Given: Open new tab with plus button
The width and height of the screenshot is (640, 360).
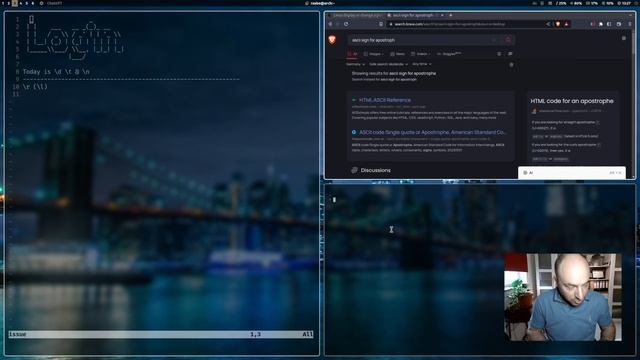Looking at the screenshot, I should click(x=451, y=15).
